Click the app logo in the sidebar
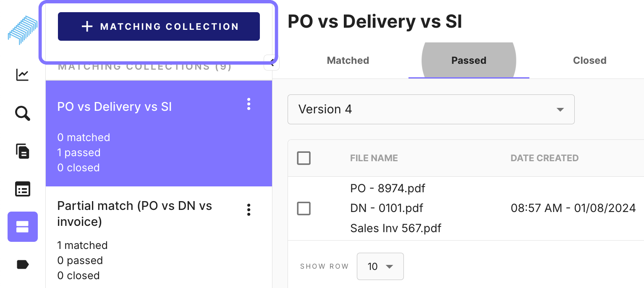The height and width of the screenshot is (288, 644). pyautogui.click(x=23, y=30)
